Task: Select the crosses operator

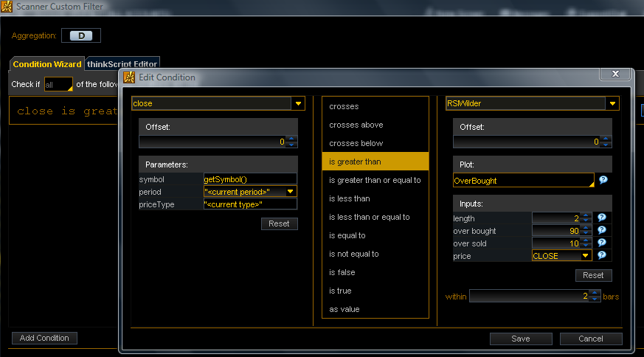Action: (375, 106)
